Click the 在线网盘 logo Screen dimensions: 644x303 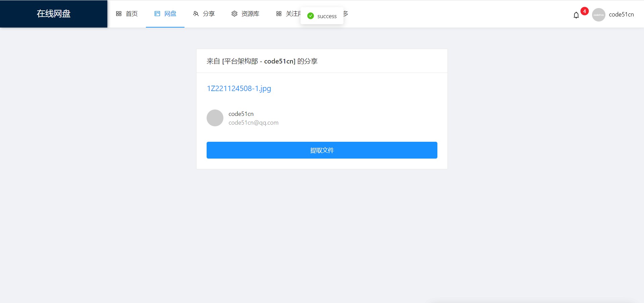point(54,14)
